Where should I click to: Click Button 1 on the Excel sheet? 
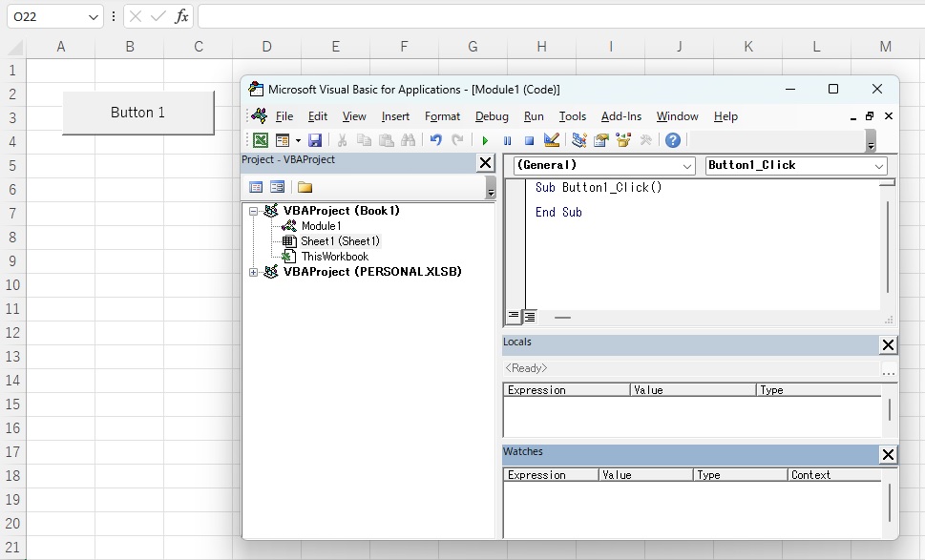pos(138,113)
